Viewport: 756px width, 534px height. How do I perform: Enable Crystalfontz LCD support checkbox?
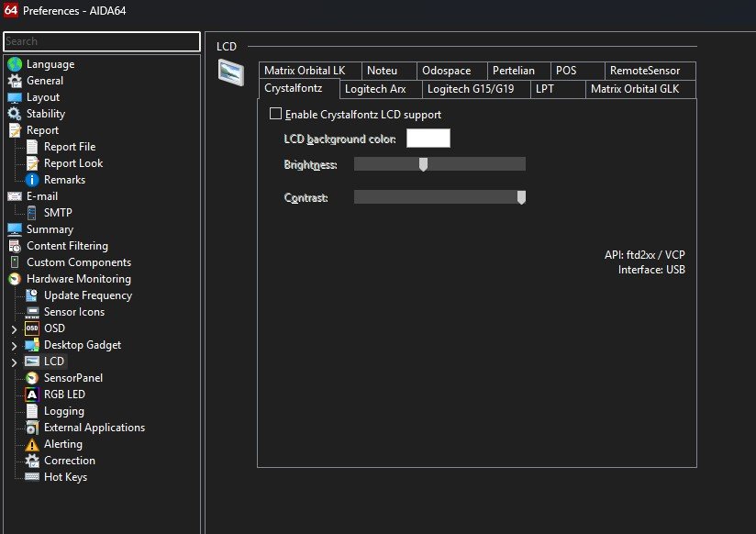pyautogui.click(x=275, y=115)
